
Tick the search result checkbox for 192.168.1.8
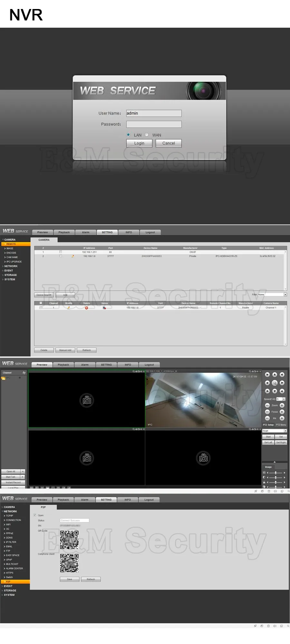61,256
